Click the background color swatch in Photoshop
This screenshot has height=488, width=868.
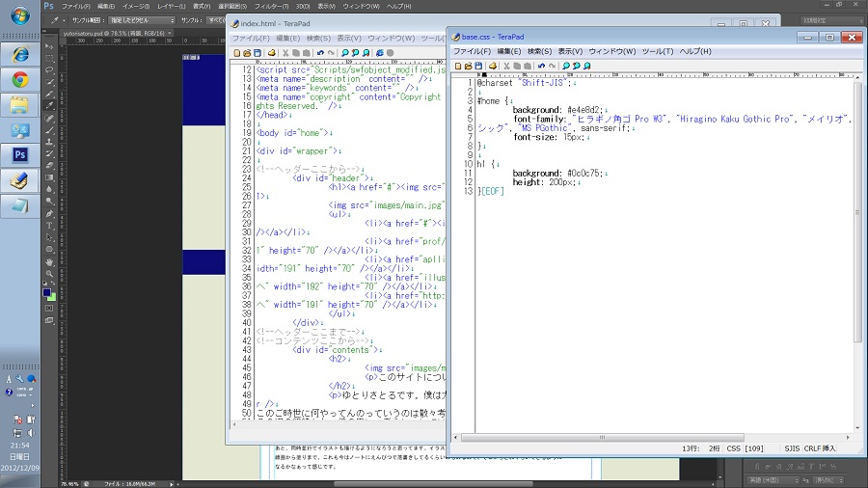pyautogui.click(x=52, y=298)
